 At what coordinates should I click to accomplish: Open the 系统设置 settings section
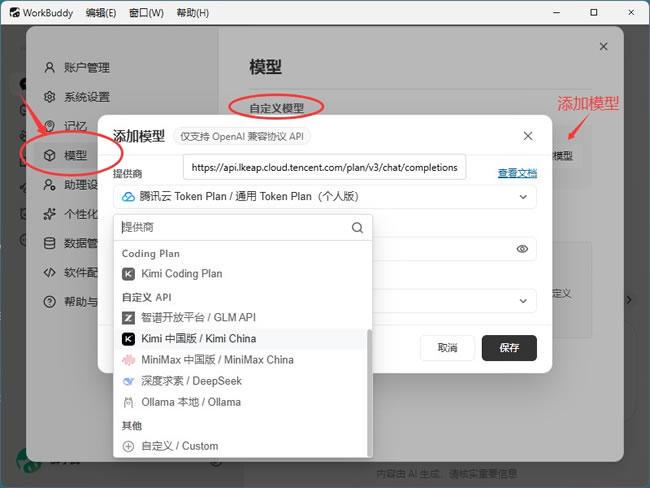tap(77, 97)
